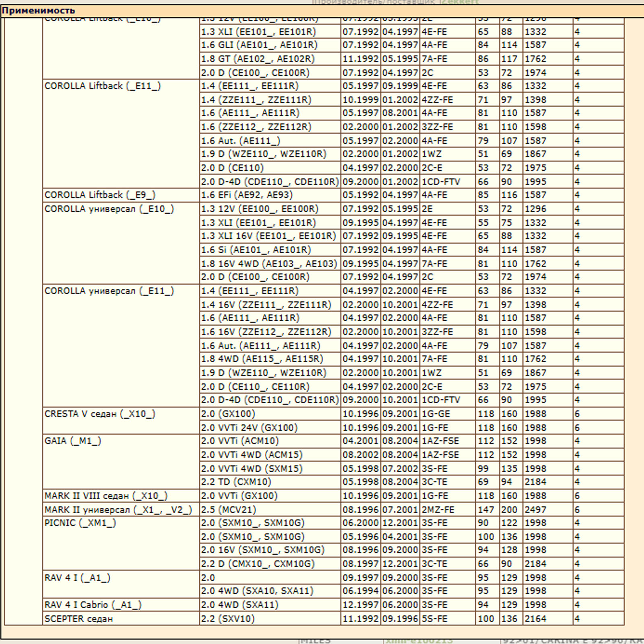Select the 1.8 GT (AE102_, AE102R) modification
This screenshot has width=644, height=644.
[x=258, y=59]
